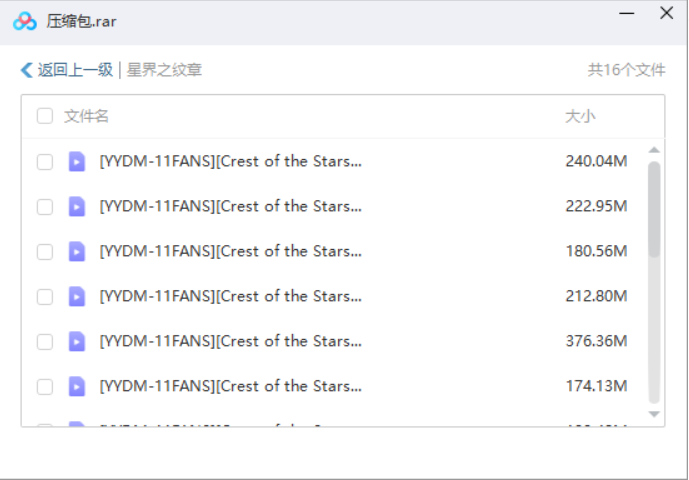Click video file icon of 240.04M entry
The width and height of the screenshot is (689, 480).
pyautogui.click(x=76, y=161)
